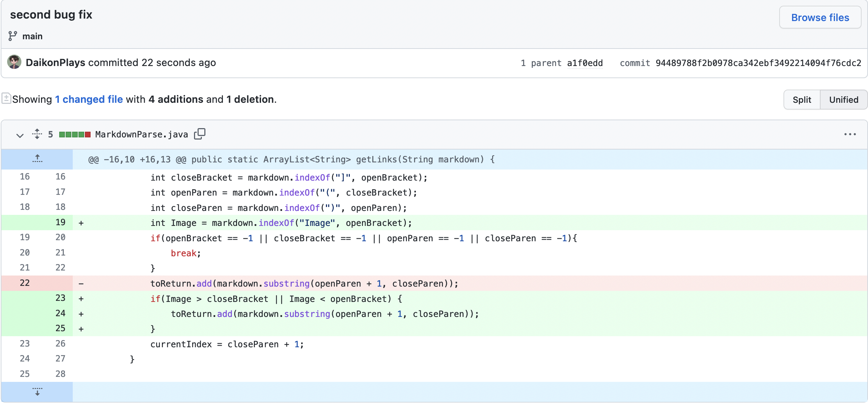Click the 'second bug fix' commit title

coord(51,15)
